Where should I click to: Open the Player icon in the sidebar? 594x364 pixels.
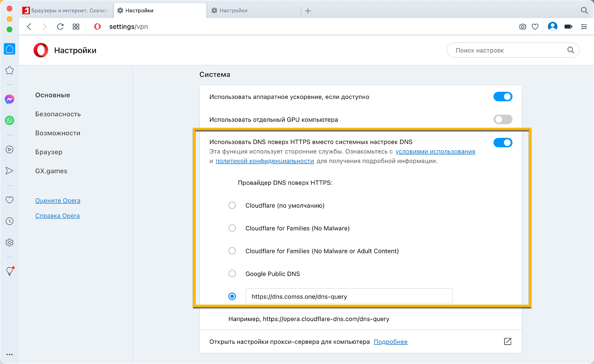(10, 150)
